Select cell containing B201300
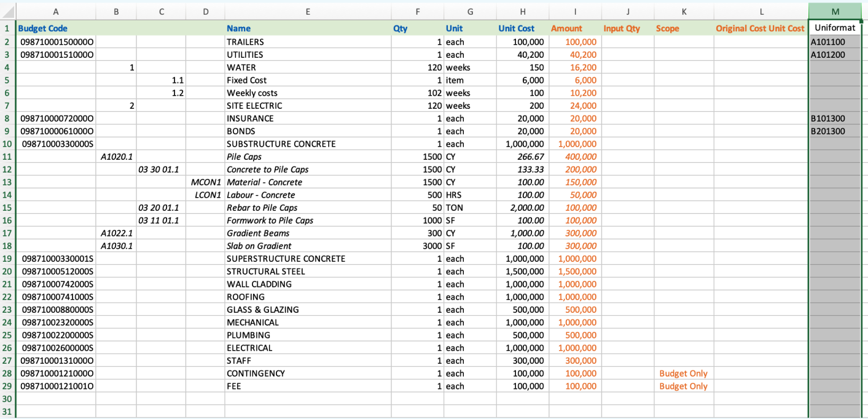 [x=835, y=131]
